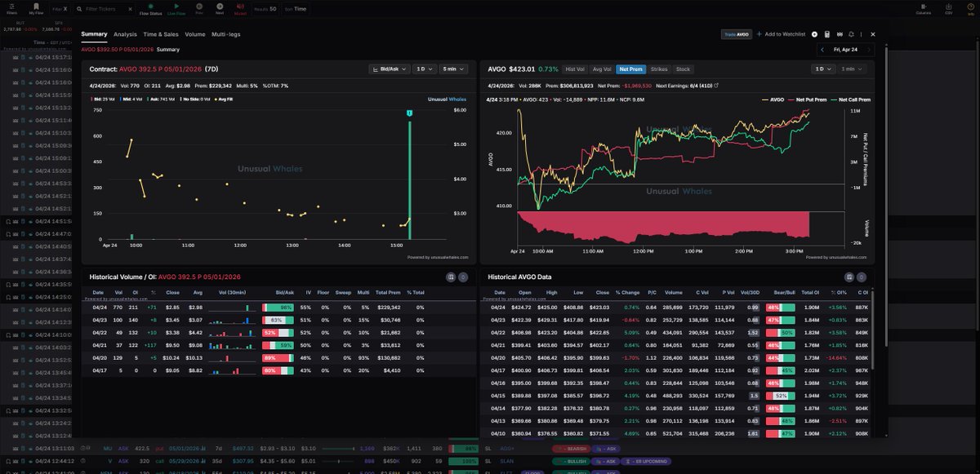Click the Trade AVGO button

pos(736,34)
